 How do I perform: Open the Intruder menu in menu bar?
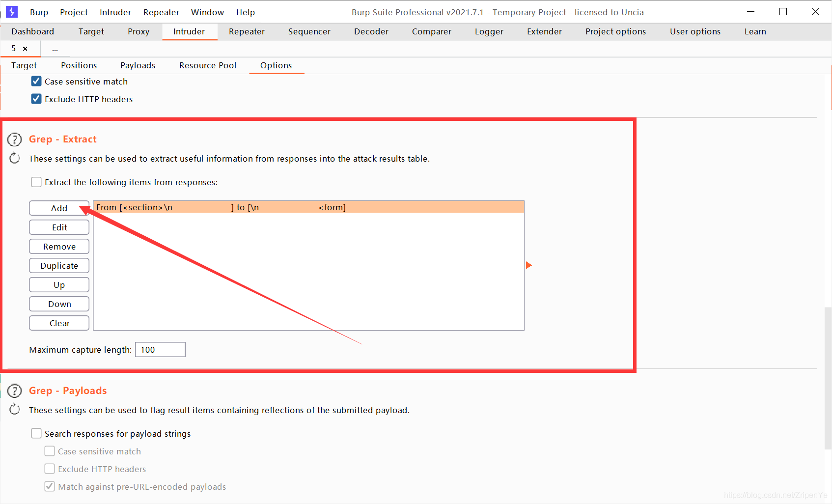click(115, 12)
